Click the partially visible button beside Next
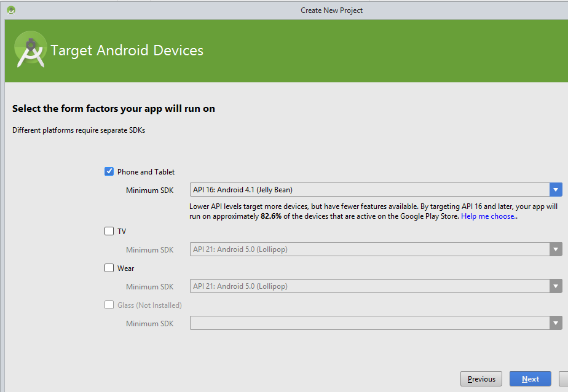The width and height of the screenshot is (568, 392). (563, 379)
